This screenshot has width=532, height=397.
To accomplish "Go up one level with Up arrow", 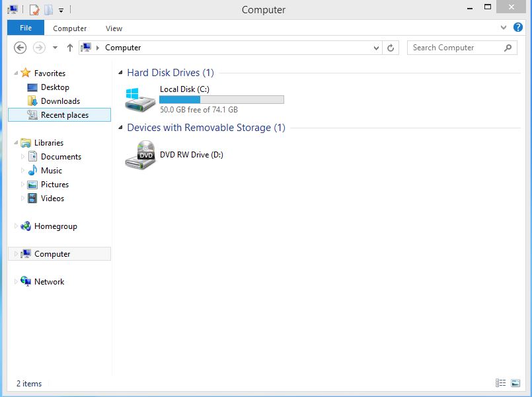I will (70, 48).
